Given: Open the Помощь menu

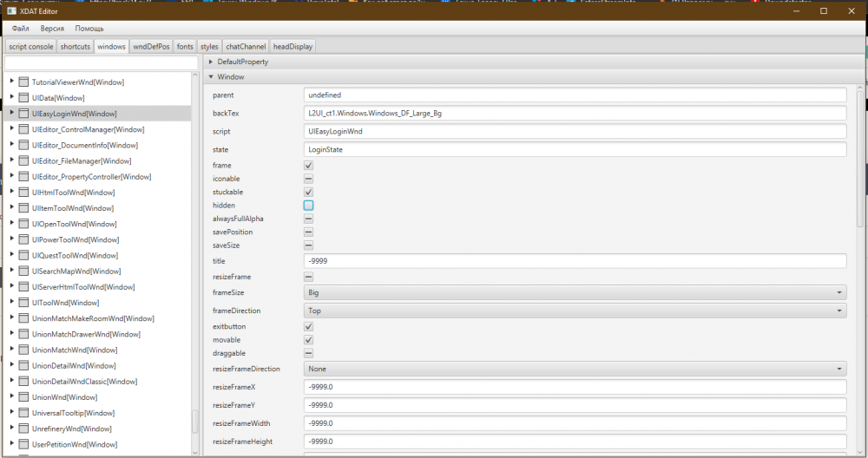Looking at the screenshot, I should click(x=89, y=29).
